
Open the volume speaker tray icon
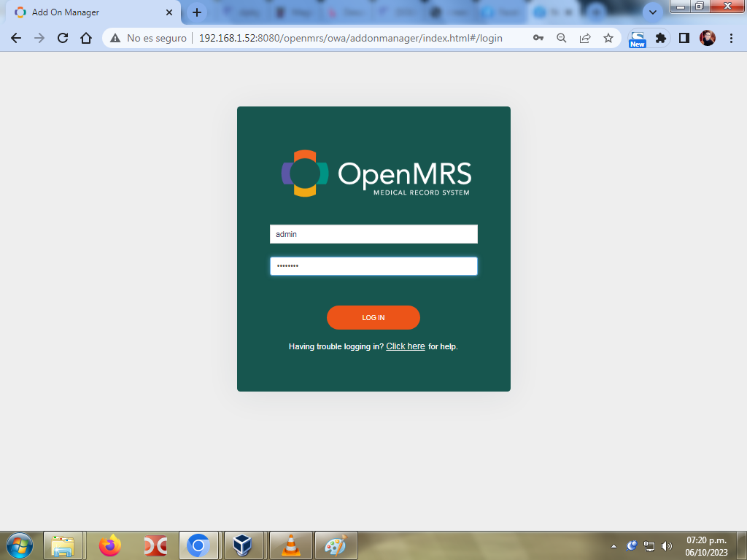click(x=667, y=546)
